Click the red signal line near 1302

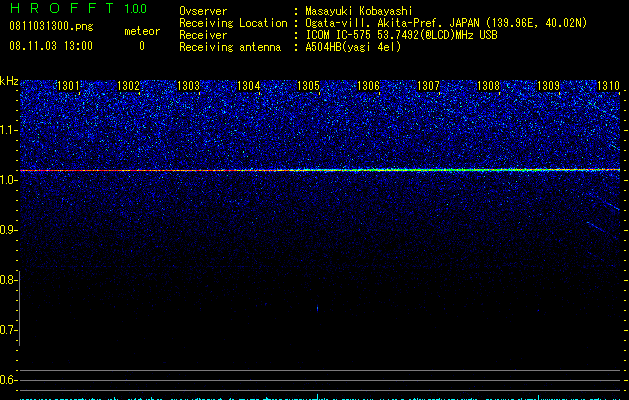[x=128, y=171]
